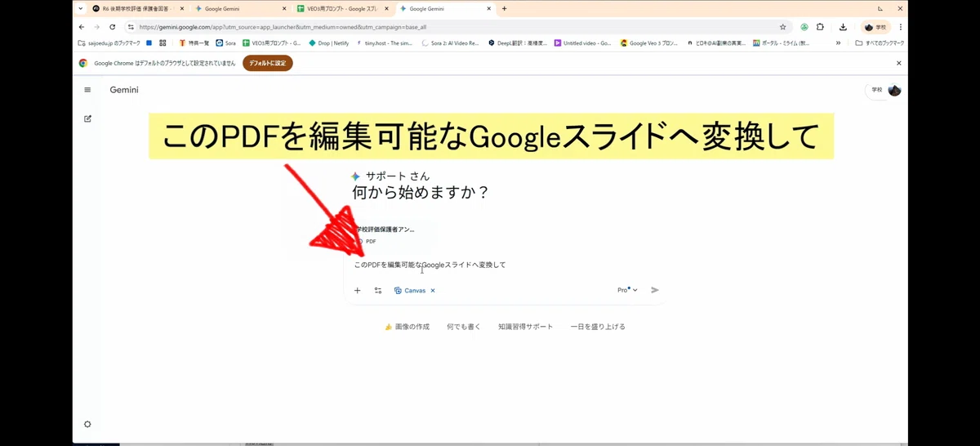Close the VEO3用プロンプト tab

pyautogui.click(x=386, y=8)
